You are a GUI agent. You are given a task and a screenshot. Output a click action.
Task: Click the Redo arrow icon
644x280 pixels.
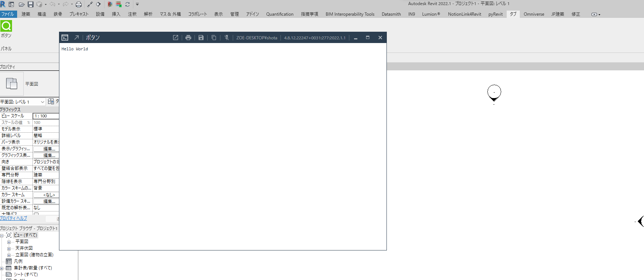66,4
